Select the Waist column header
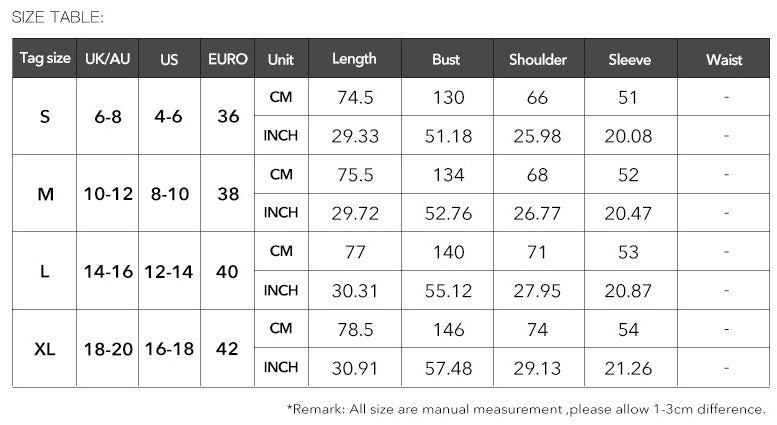Image resolution: width=777 pixels, height=425 pixels. click(x=724, y=59)
